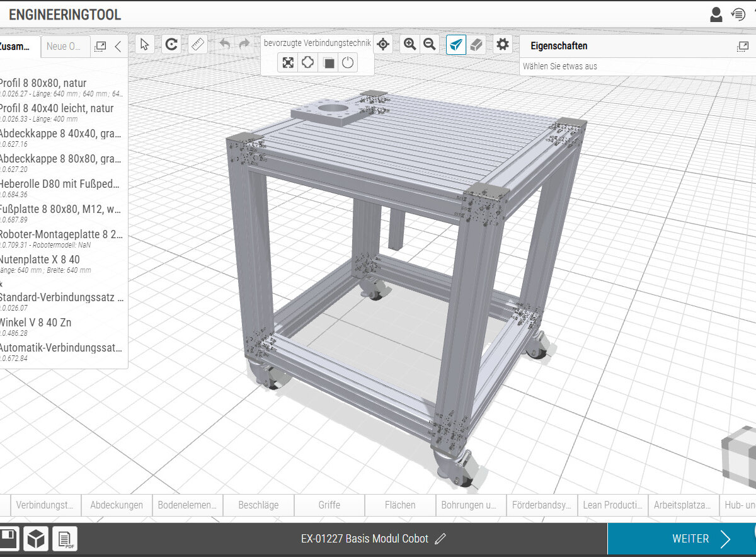Click the 3D cube icon in bottom bar
Viewport: 756px width, 557px height.
[x=36, y=539]
